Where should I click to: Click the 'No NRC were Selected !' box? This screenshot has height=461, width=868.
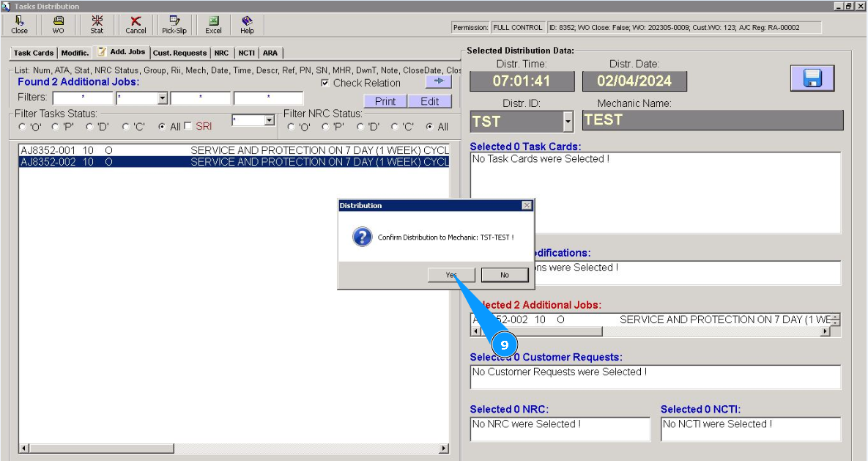tap(560, 429)
